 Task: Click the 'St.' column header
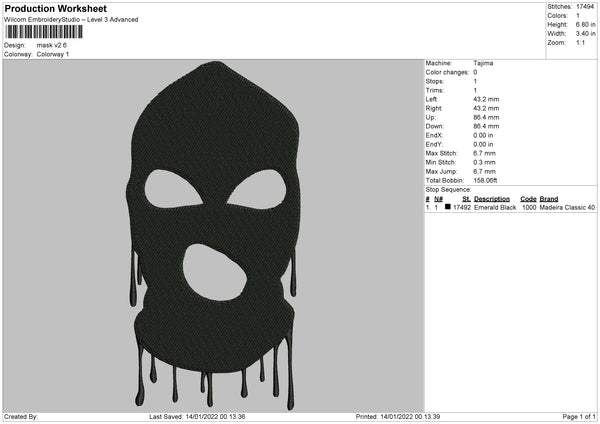click(466, 199)
